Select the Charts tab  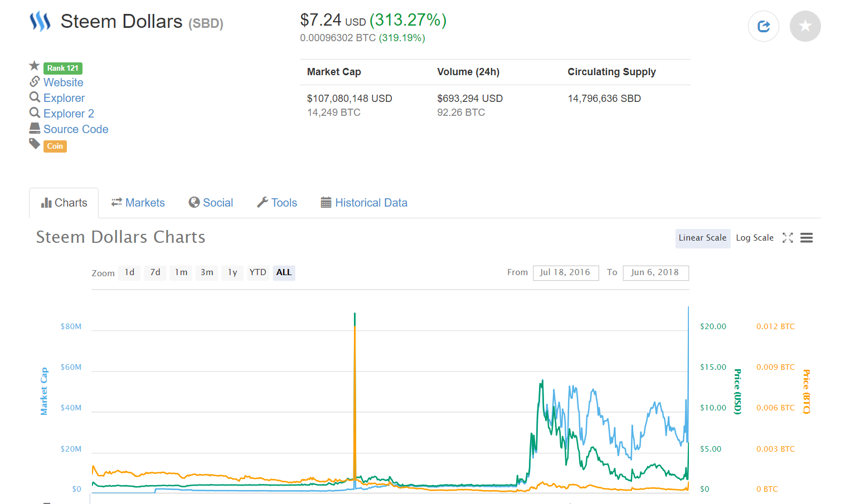pyautogui.click(x=64, y=203)
